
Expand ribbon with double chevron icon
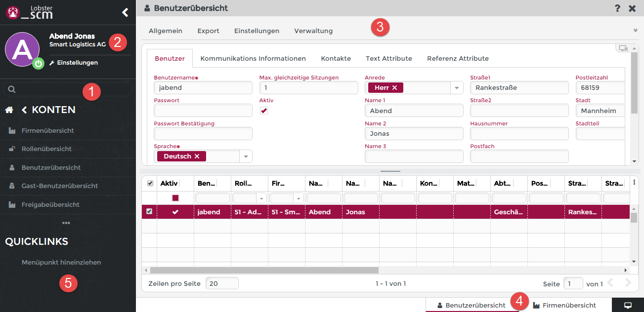point(636,30)
